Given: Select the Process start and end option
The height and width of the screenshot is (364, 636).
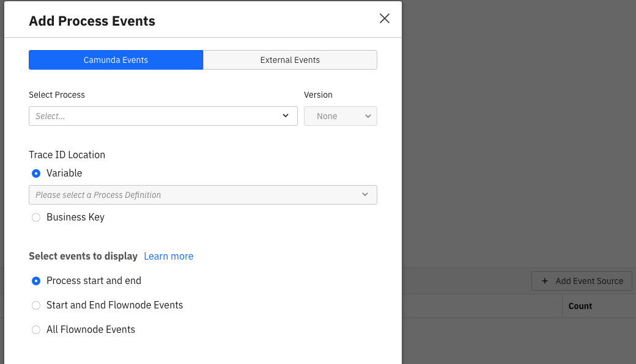Looking at the screenshot, I should (x=36, y=281).
